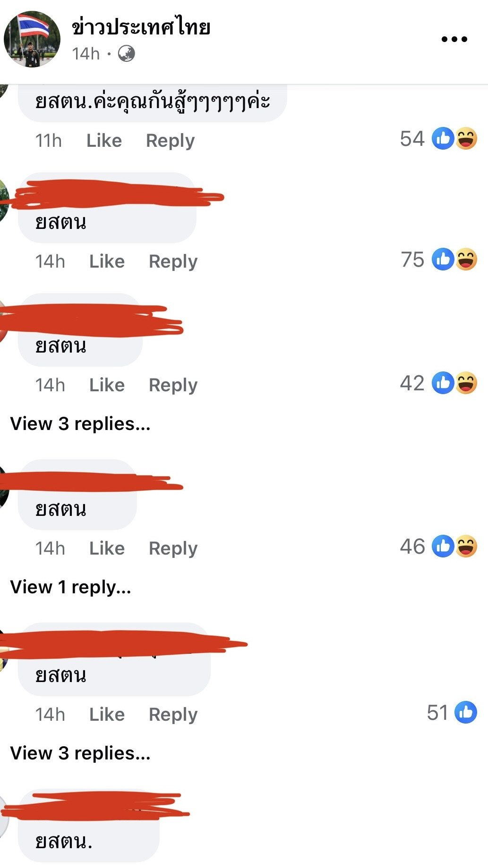
Task: Reply to the comment with 46 reactions
Action: [173, 548]
